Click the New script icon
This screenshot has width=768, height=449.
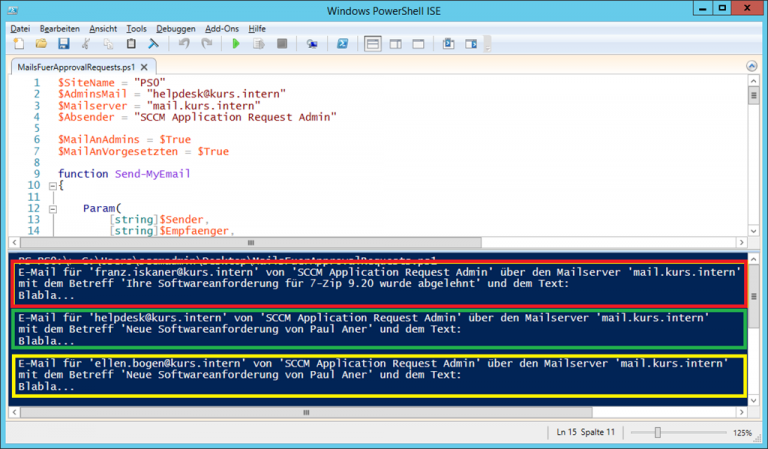pos(19,44)
